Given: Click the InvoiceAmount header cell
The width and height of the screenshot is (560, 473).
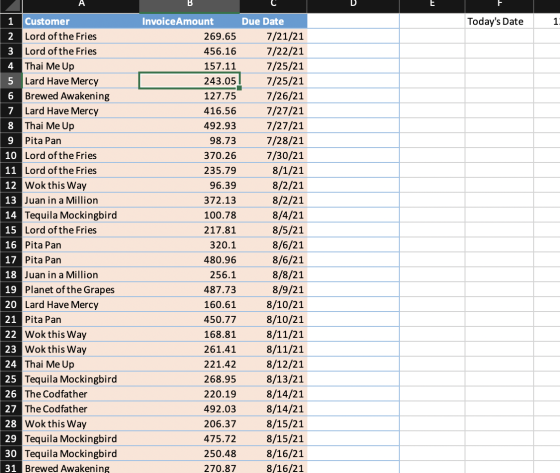Looking at the screenshot, I should coord(189,21).
